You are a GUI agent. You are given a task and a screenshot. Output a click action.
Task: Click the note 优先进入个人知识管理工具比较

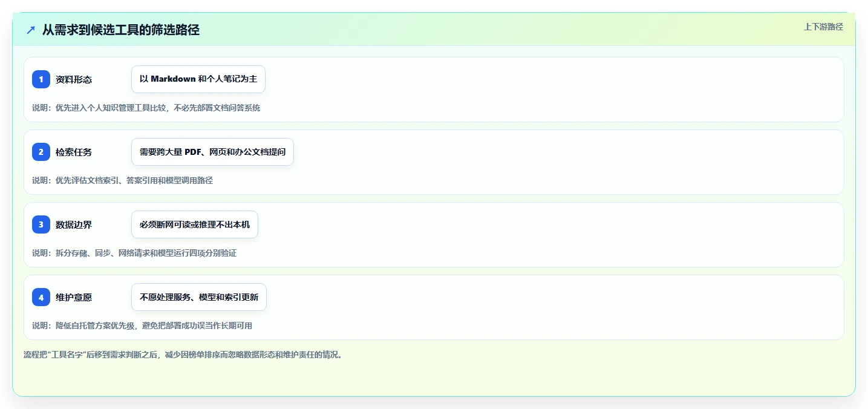(146, 108)
